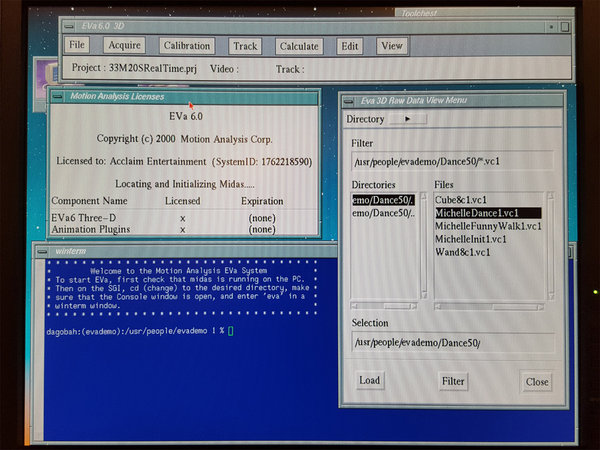Select file MichelleDance1.vc1
The image size is (600, 450).
[488, 213]
